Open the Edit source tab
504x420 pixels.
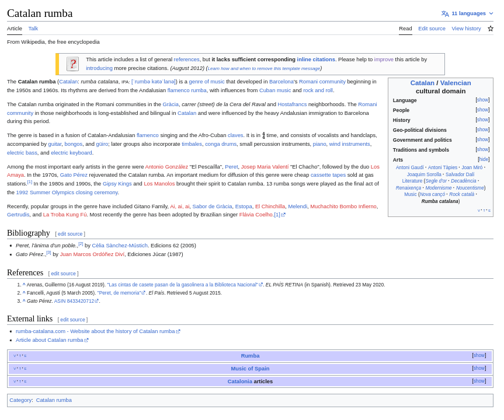point(432,29)
